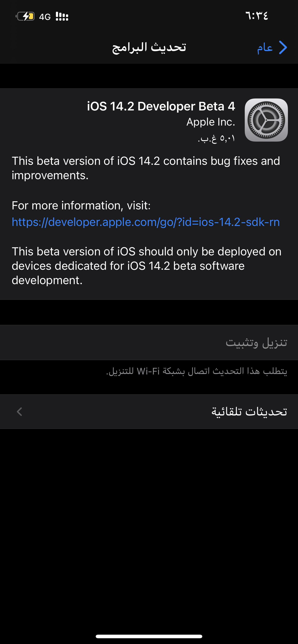Tap the cellular signal bars icon
The width and height of the screenshot is (298, 644).
62,17
